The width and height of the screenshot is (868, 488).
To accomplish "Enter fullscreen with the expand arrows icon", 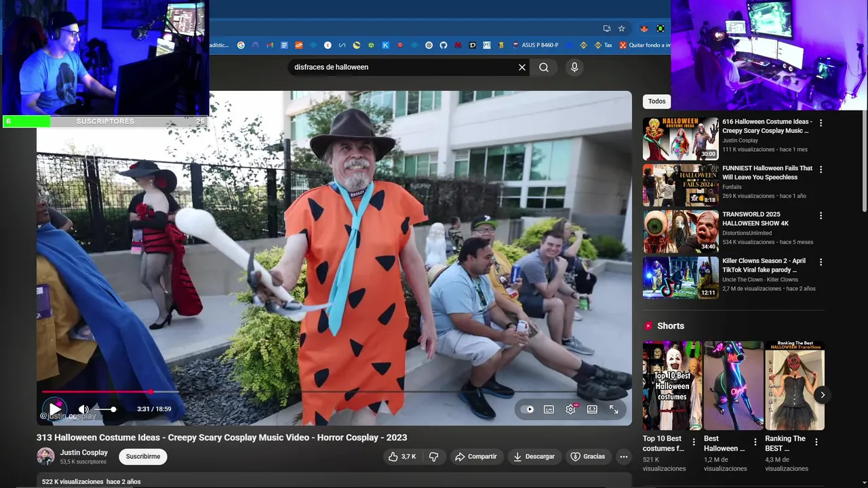I will click(x=614, y=409).
